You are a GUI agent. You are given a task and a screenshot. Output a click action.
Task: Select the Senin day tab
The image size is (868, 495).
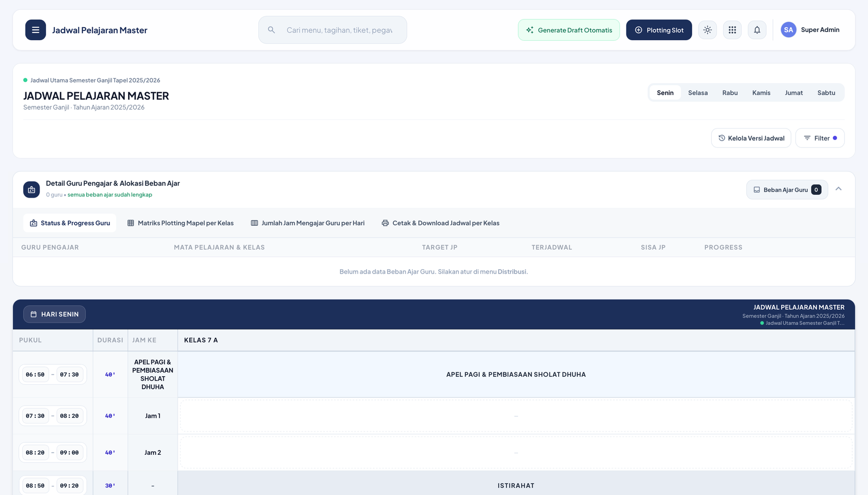tap(665, 93)
